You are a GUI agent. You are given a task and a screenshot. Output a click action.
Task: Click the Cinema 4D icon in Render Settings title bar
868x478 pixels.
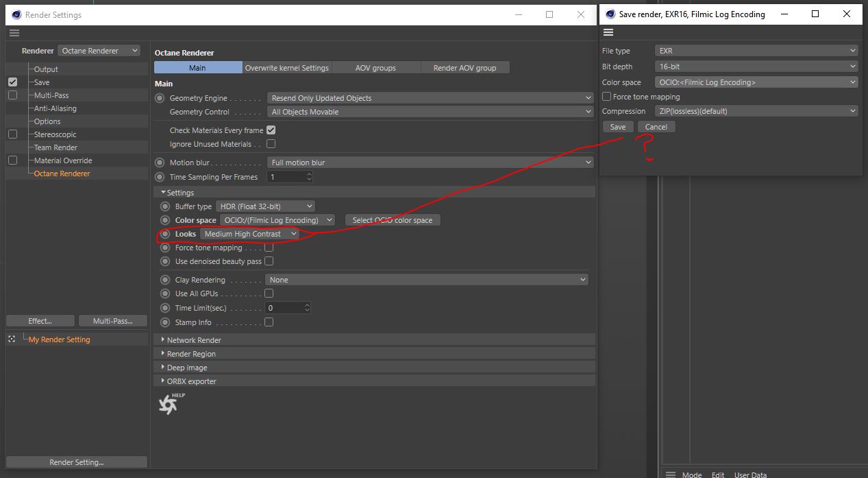16,14
